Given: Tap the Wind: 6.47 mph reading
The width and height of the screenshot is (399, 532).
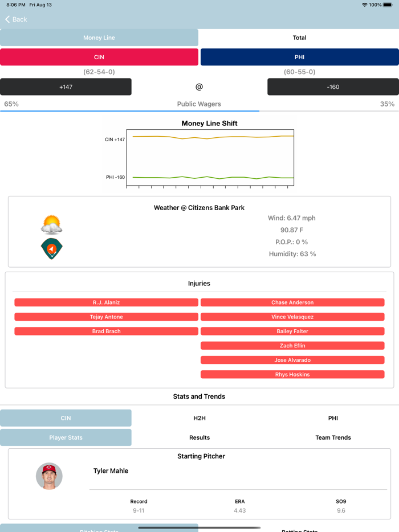Looking at the screenshot, I should [292, 218].
